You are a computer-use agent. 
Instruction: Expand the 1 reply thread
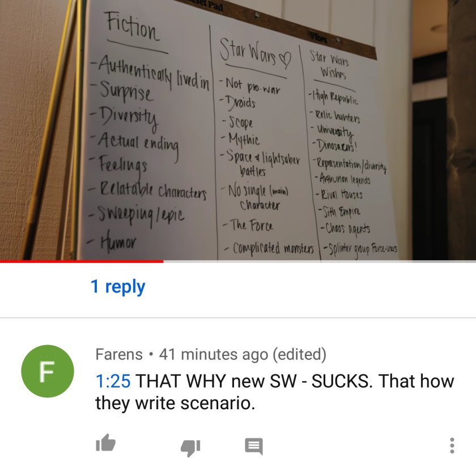(118, 286)
